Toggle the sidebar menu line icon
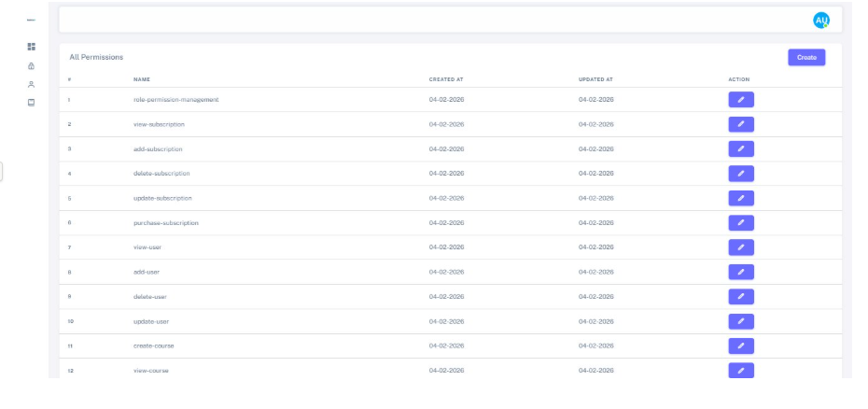This screenshot has height=409, width=868. click(x=31, y=20)
